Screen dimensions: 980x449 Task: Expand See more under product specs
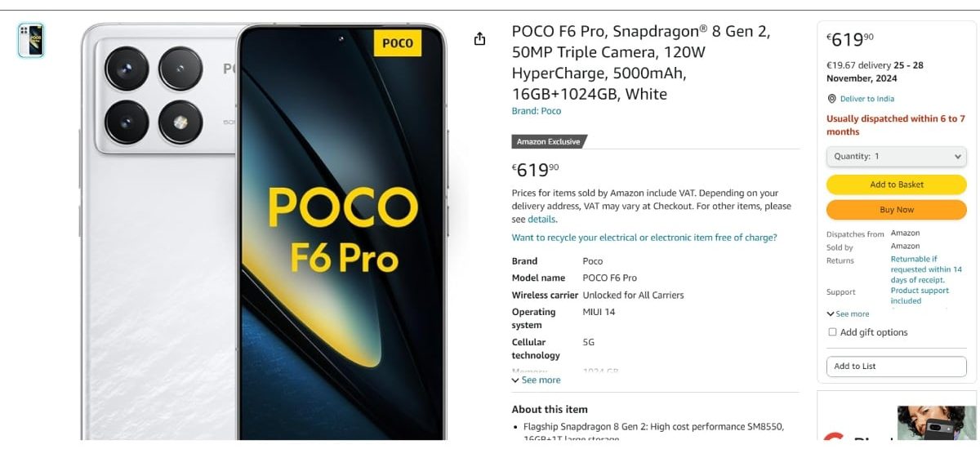(x=537, y=380)
